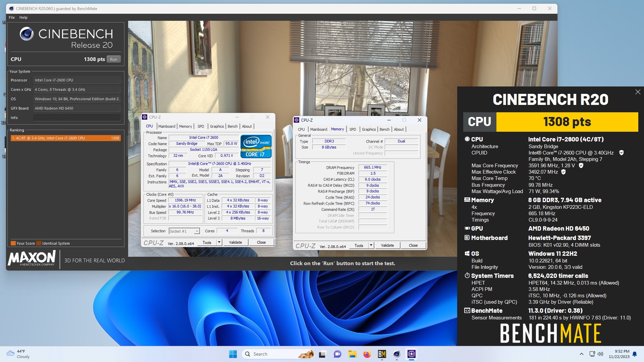Open the weather widget showing 44°F Cloudy
Image resolution: width=644 pixels, height=362 pixels.
pyautogui.click(x=18, y=354)
